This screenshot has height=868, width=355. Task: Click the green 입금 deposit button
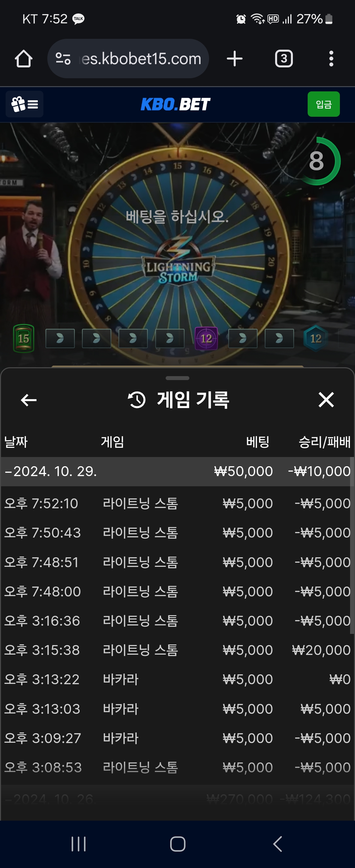[x=324, y=104]
